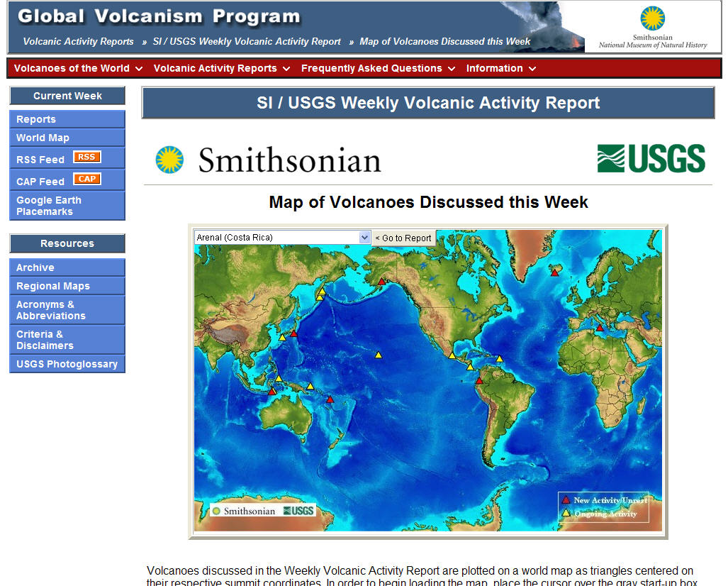Image resolution: width=728 pixels, height=586 pixels.
Task: Click the Global Volcanism Program title
Action: coord(159,16)
